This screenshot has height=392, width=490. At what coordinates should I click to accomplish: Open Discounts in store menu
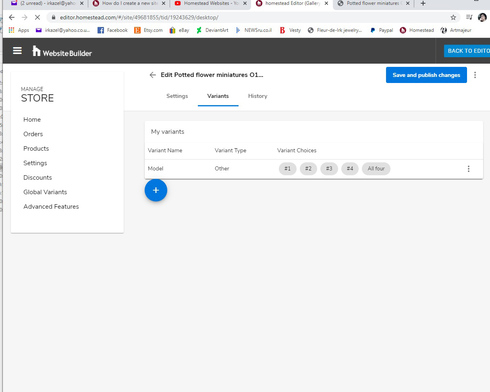pyautogui.click(x=37, y=178)
